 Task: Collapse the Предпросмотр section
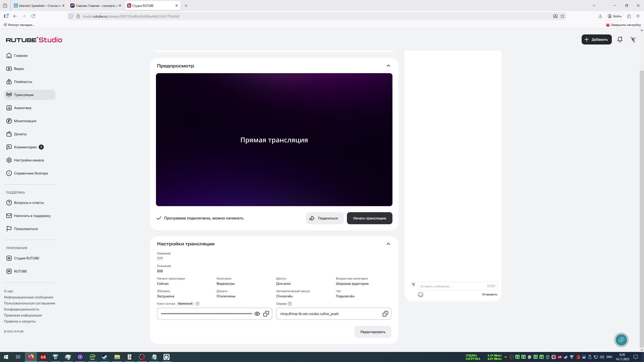[388, 66]
